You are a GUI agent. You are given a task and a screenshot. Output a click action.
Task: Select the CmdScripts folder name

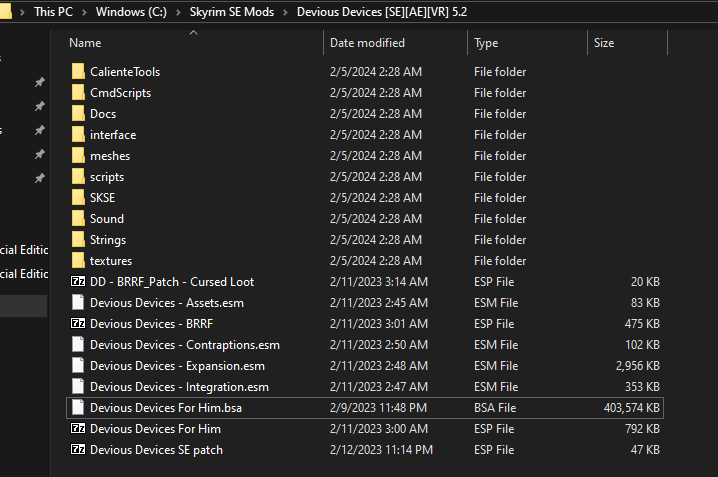point(120,93)
